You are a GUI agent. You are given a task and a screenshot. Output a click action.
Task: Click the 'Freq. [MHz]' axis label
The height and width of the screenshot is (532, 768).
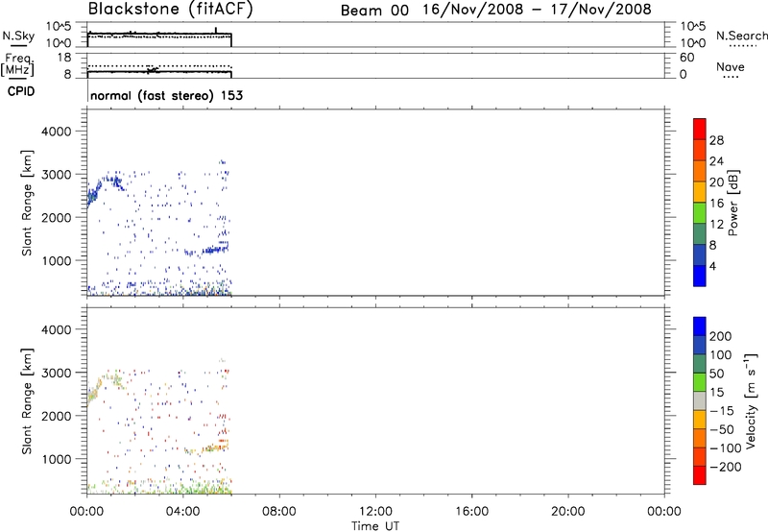point(17,64)
